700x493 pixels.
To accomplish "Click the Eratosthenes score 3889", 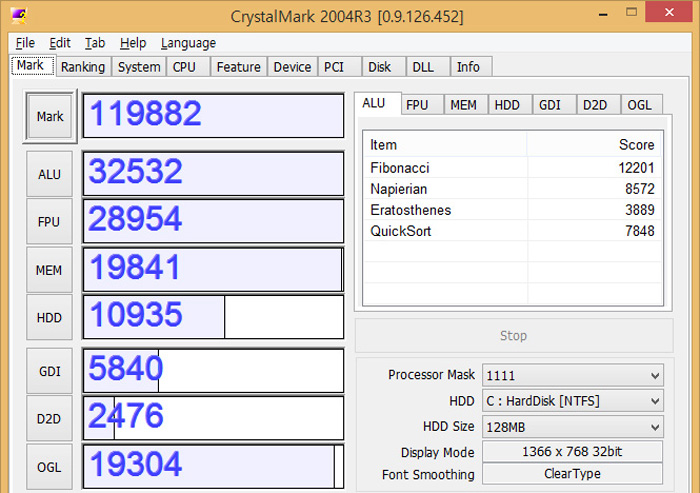I will pyautogui.click(x=640, y=210).
